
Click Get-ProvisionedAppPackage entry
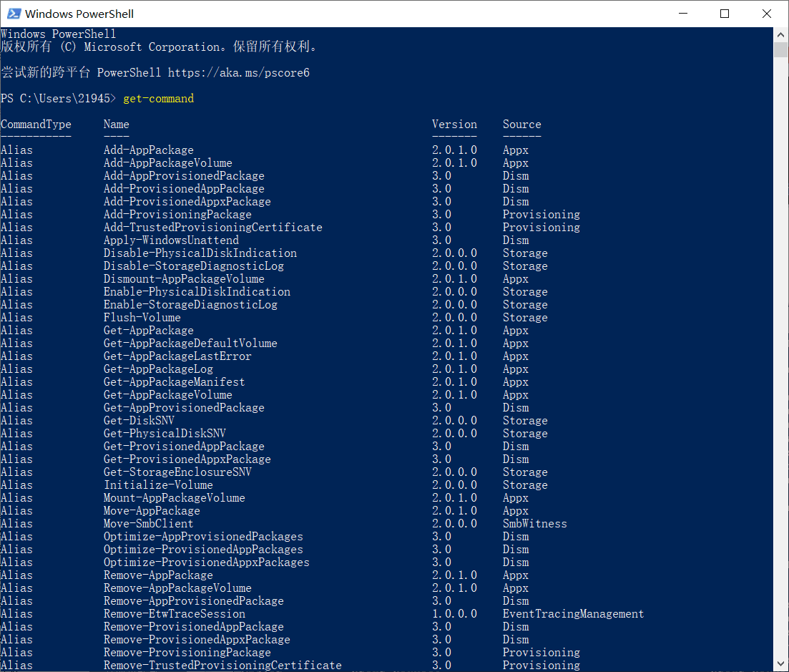tap(184, 447)
